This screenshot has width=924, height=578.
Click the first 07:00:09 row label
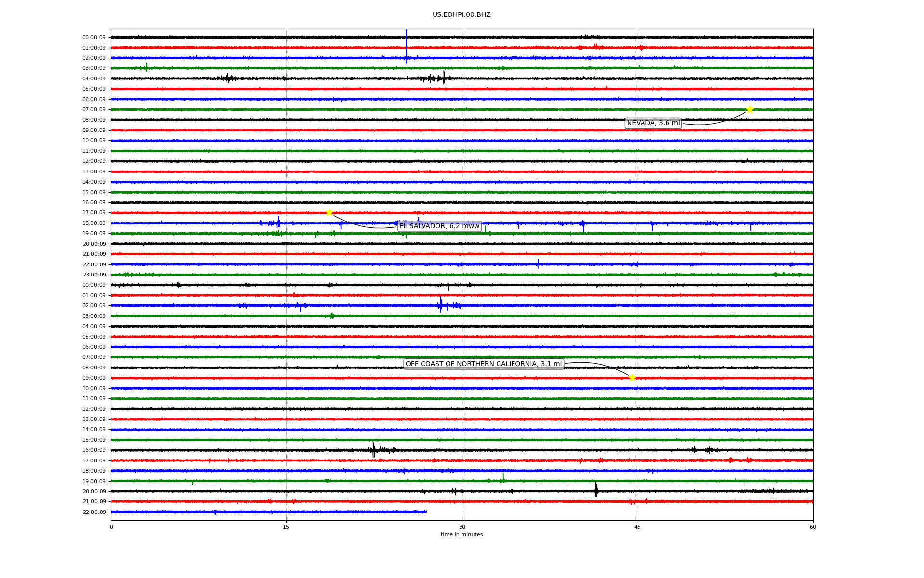94,110
